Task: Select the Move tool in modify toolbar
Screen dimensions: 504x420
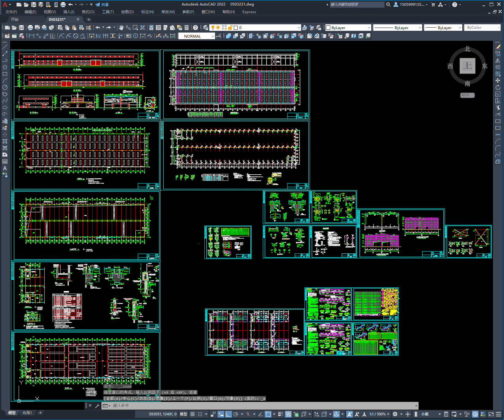Action: coord(498,81)
